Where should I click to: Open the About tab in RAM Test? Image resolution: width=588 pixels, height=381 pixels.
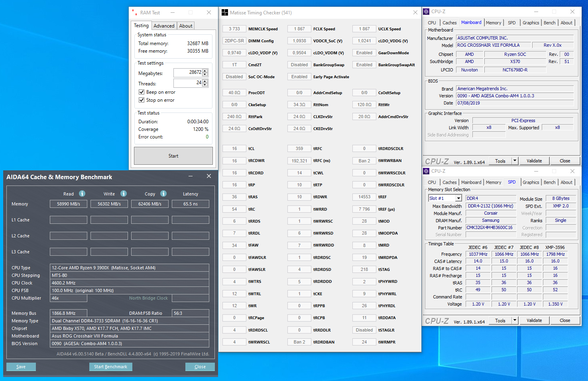tap(186, 26)
